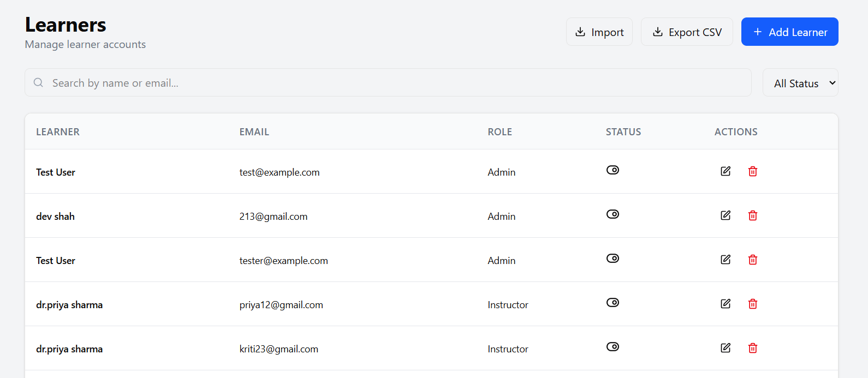Edit the kriti23@gmail.com learner

click(726, 348)
